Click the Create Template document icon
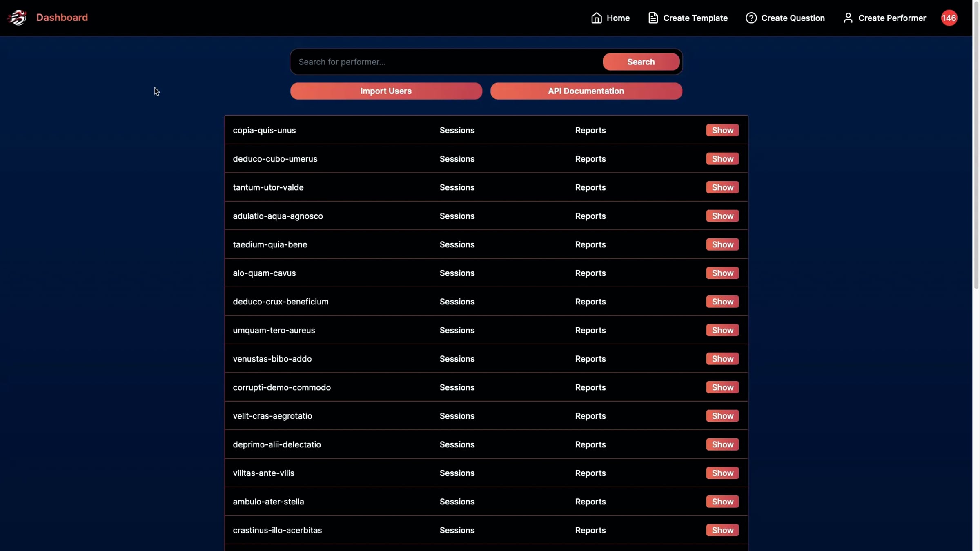This screenshot has height=551, width=980. pyautogui.click(x=653, y=18)
